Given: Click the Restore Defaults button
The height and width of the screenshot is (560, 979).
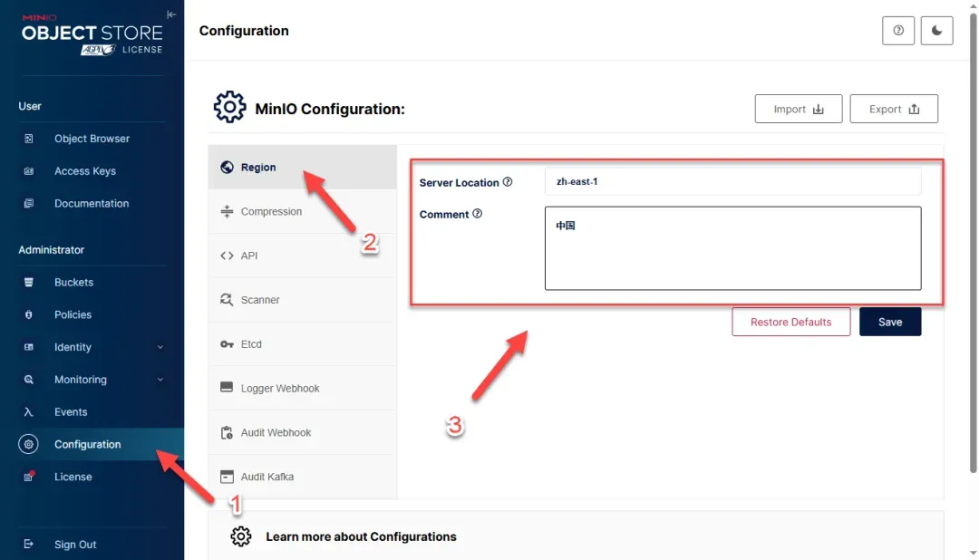Looking at the screenshot, I should [x=790, y=322].
